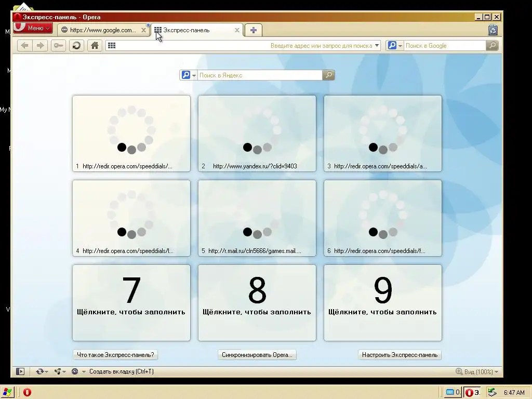The image size is (532, 399).
Task: Click the Google search magnifier button
Action: click(492, 46)
